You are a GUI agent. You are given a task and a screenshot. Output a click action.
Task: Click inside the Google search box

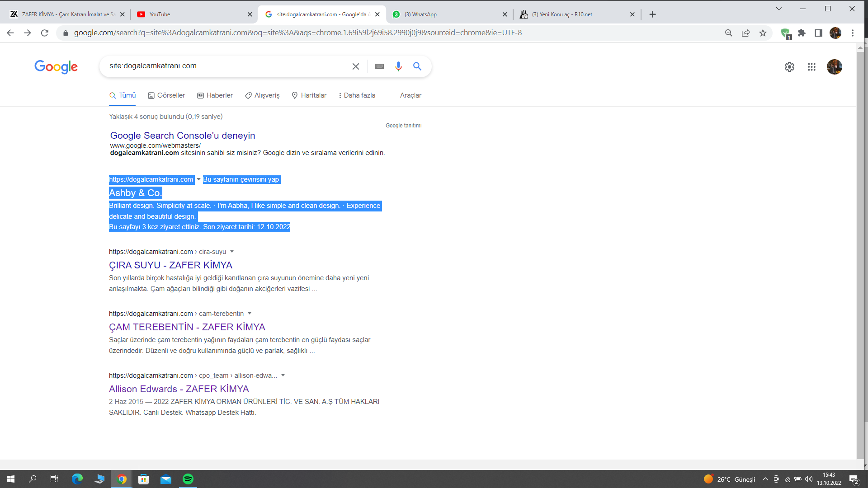coord(226,66)
